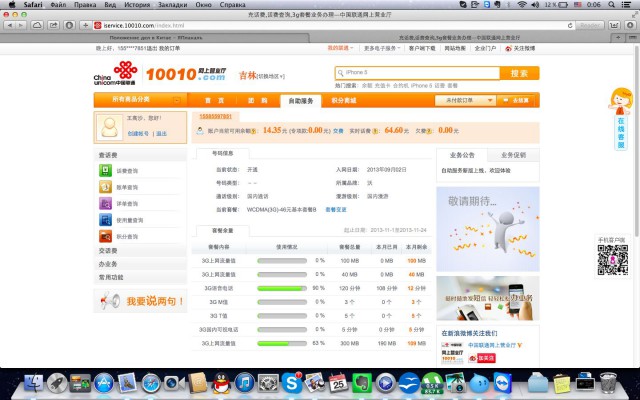Click the phone number 15585997851 tab link
The width and height of the screenshot is (640, 400).
pos(216,116)
